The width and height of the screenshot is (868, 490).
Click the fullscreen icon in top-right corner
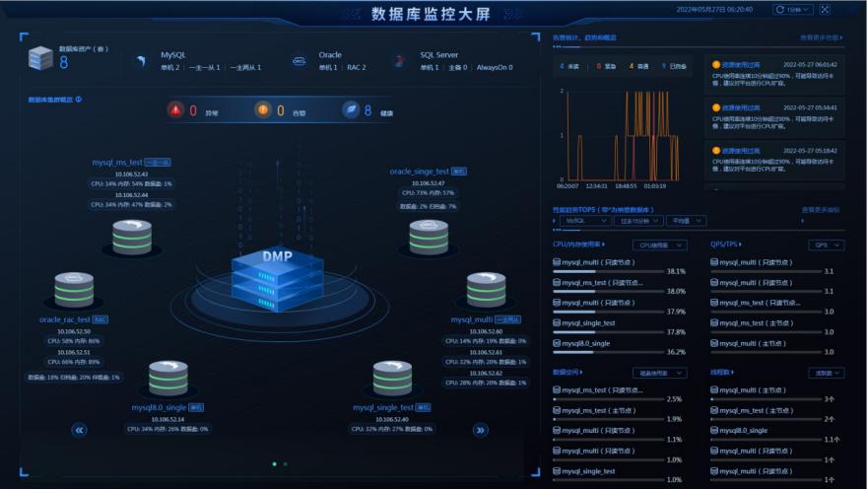[x=825, y=10]
